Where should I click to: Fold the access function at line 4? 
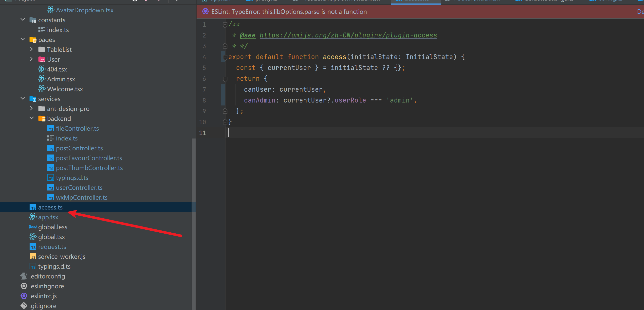pyautogui.click(x=225, y=57)
